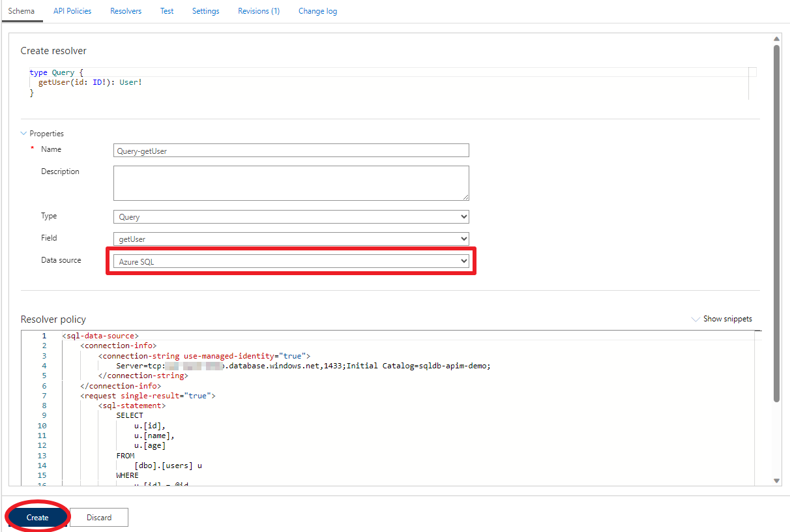
Task: Click scrollbar down arrow at bottom
Action: point(776,480)
